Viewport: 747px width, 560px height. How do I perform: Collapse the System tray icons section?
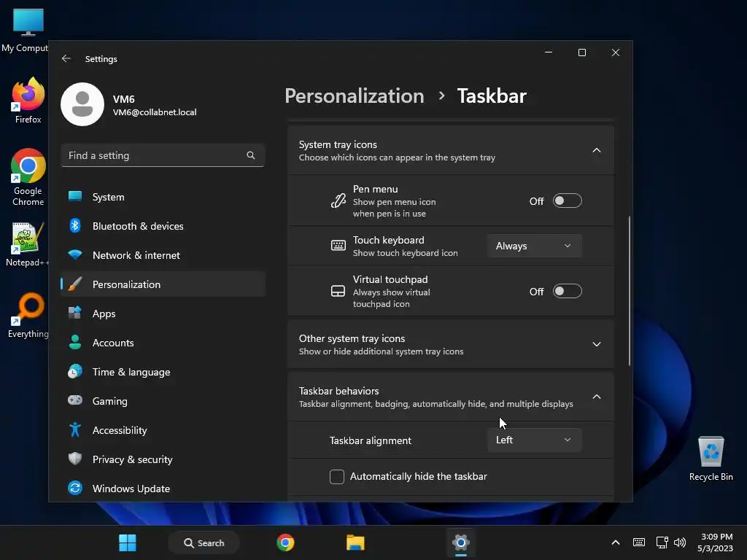click(x=597, y=150)
